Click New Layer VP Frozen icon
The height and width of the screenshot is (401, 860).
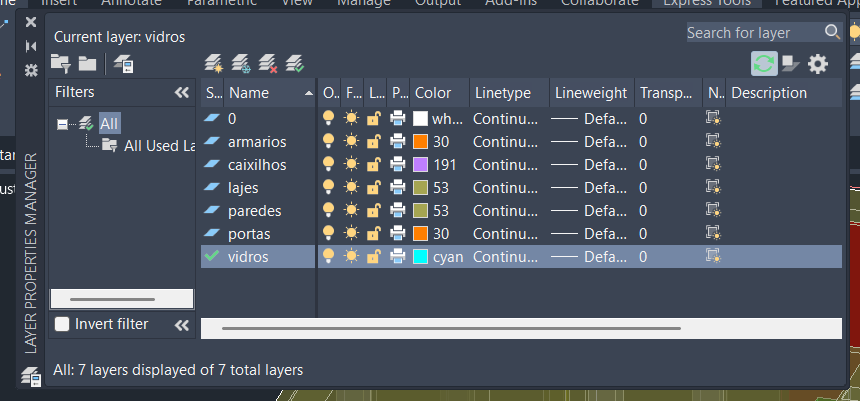pos(240,64)
